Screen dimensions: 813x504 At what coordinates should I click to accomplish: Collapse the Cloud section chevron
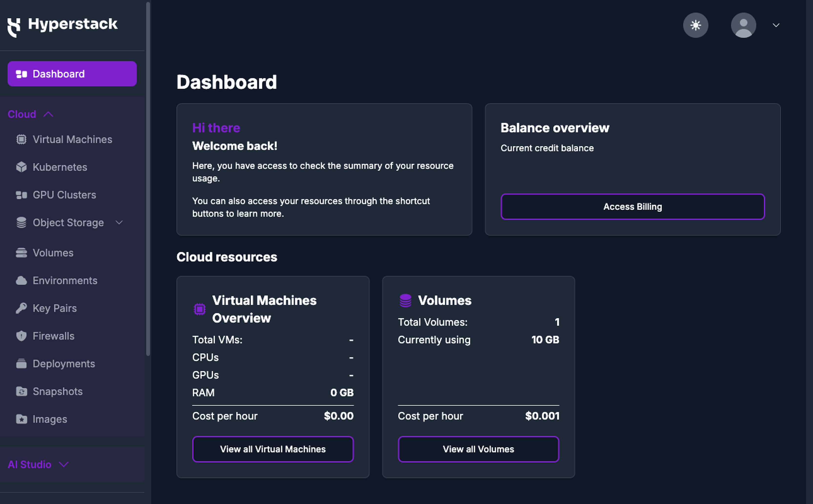click(48, 114)
